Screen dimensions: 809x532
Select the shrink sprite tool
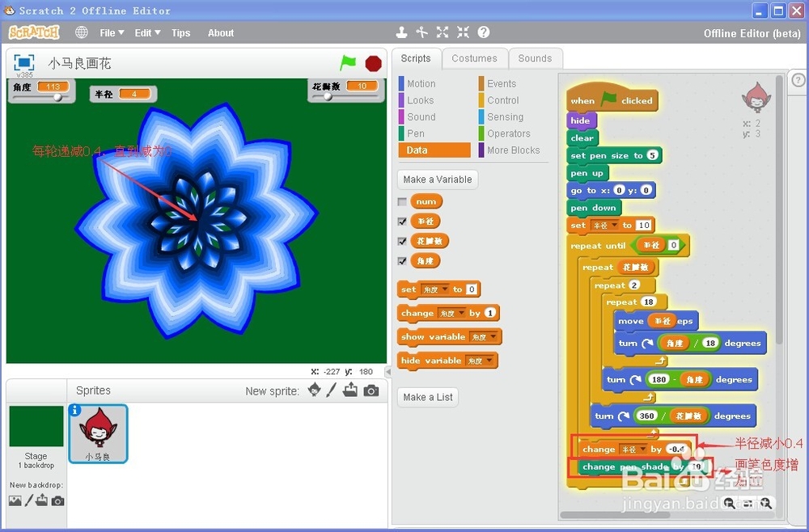(x=462, y=32)
